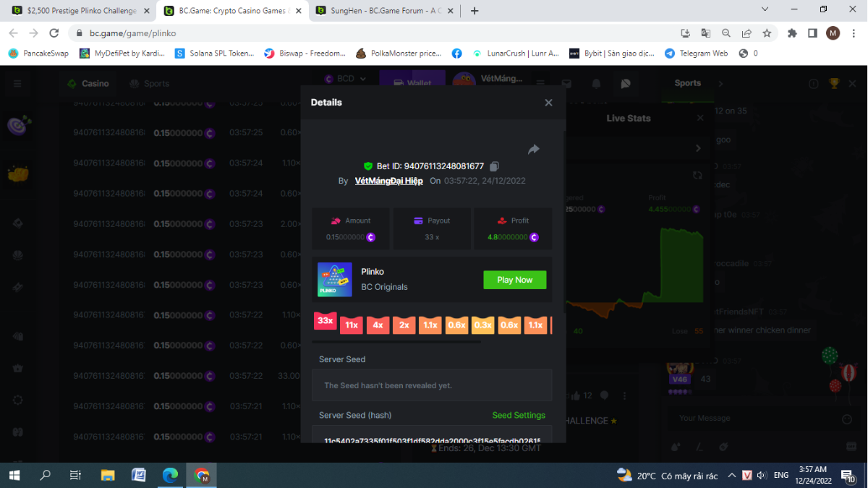Open a new browser tab
The width and height of the screenshot is (868, 488).
tap(475, 11)
